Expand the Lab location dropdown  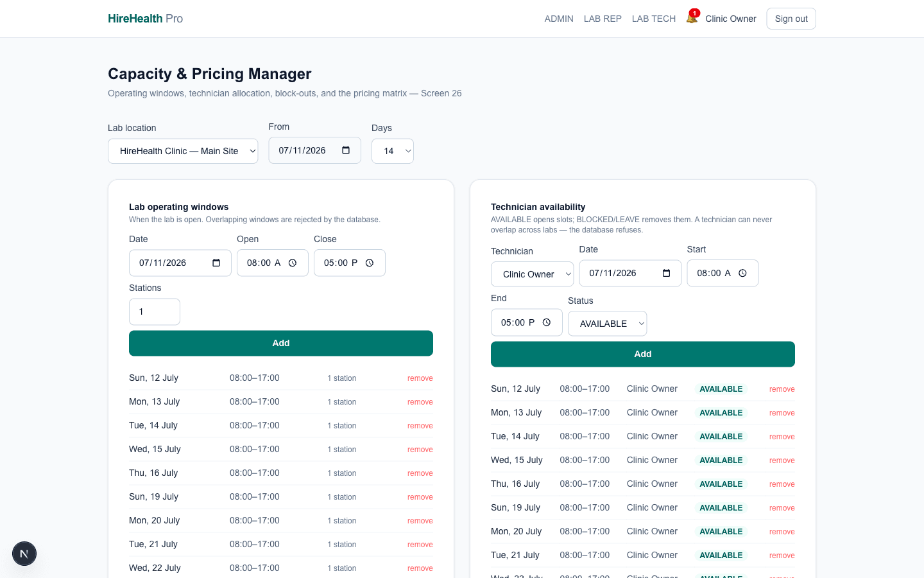(x=183, y=151)
